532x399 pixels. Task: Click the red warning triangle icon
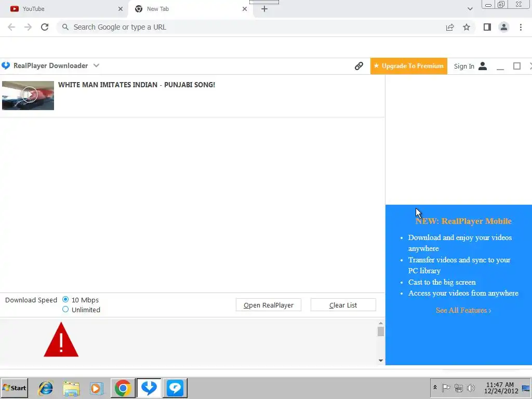point(61,340)
